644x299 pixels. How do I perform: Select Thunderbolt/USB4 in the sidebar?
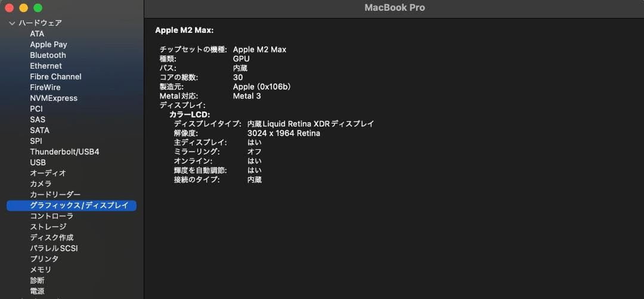[x=64, y=152]
